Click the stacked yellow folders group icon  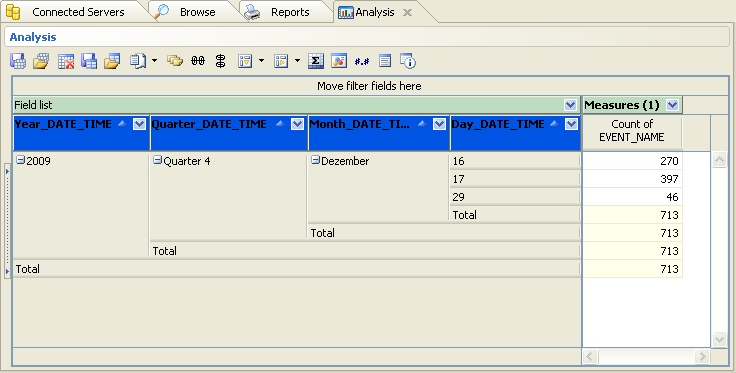click(175, 61)
